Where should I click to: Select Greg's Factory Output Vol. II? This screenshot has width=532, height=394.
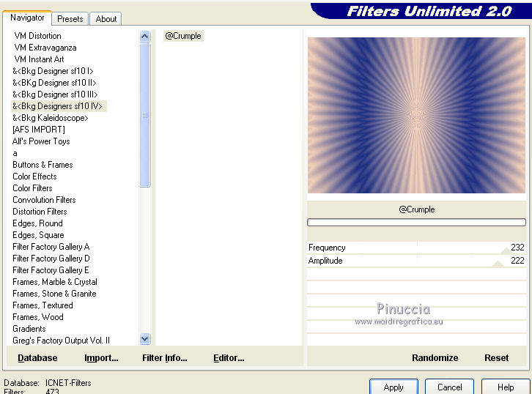coord(61,341)
